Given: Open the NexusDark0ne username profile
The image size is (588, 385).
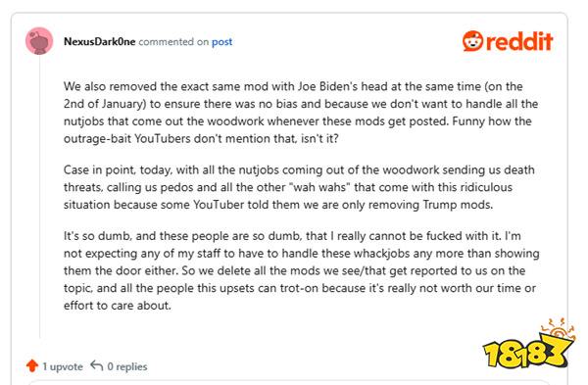Looking at the screenshot, I should [x=99, y=41].
